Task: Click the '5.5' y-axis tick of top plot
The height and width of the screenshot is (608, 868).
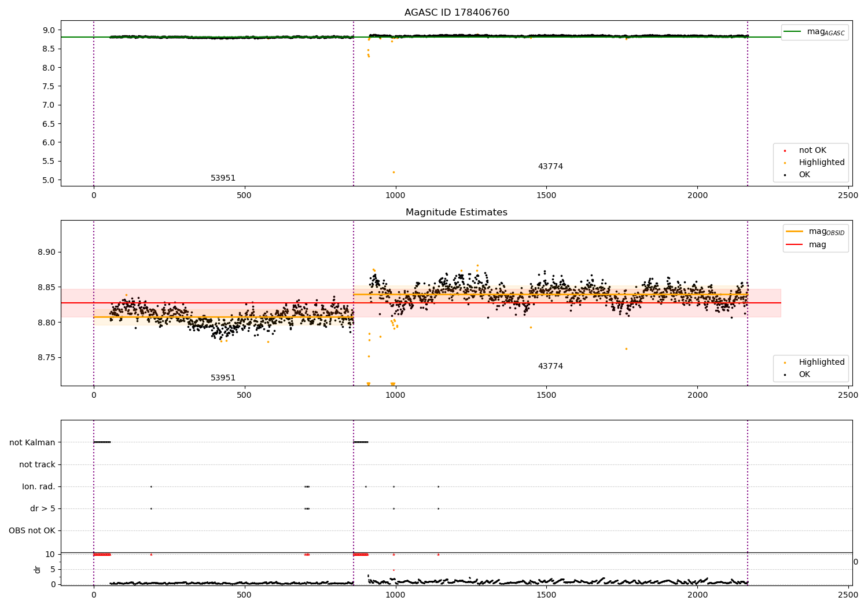Action: point(50,162)
